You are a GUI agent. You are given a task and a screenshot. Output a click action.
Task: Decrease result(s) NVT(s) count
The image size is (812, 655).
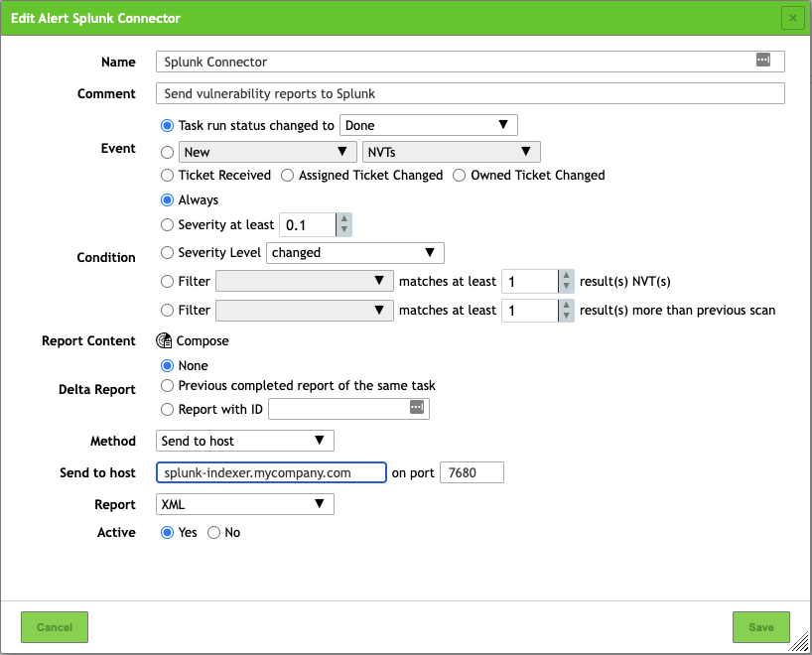(566, 287)
